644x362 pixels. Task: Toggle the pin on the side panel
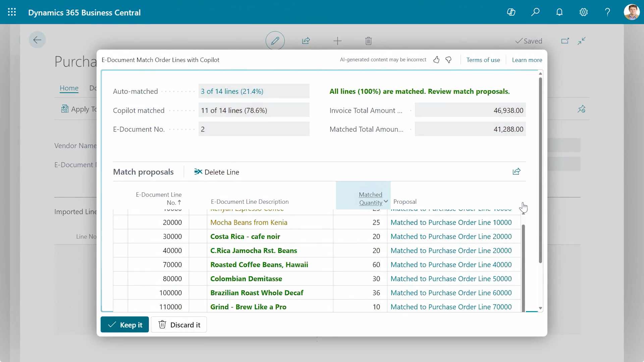pyautogui.click(x=582, y=109)
